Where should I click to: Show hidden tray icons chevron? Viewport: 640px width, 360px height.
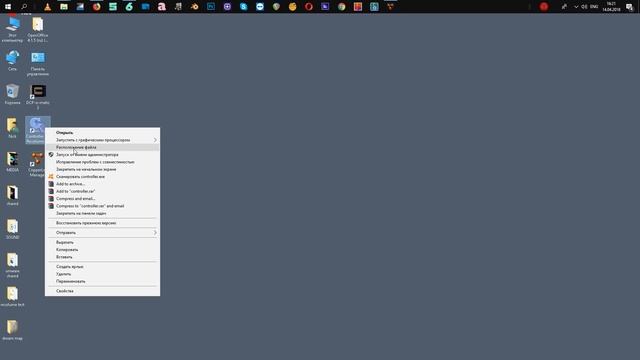point(576,7)
